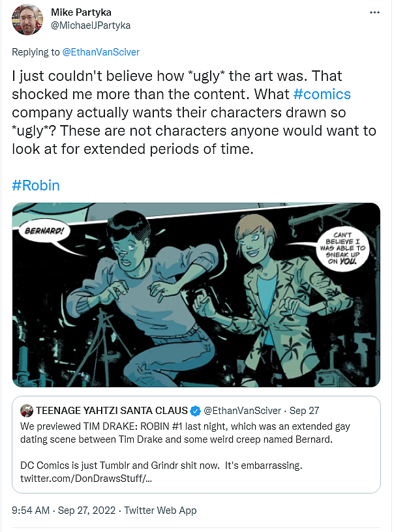Click the blue verified badge
This screenshot has width=394, height=532.
coord(194,411)
